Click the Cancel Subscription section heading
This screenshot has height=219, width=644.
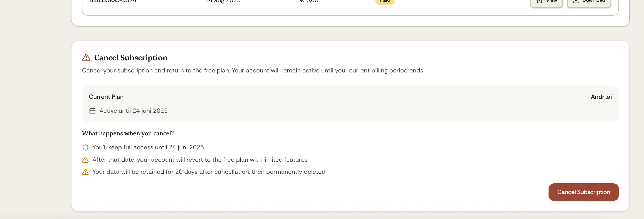[x=131, y=58]
